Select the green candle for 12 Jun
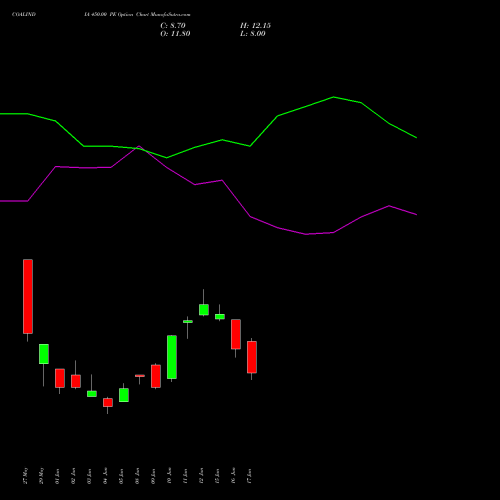Screen dimensions: 500x500 point(204,310)
